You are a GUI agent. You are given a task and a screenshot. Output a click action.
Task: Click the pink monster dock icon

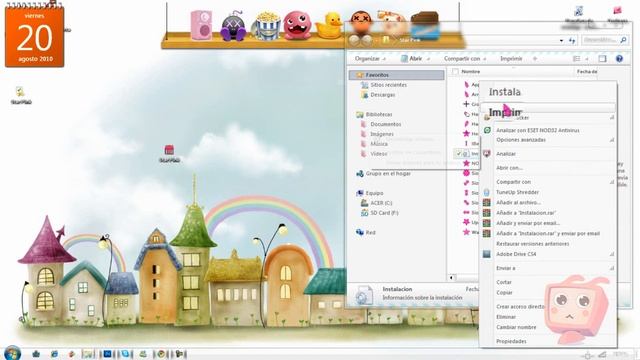click(297, 25)
